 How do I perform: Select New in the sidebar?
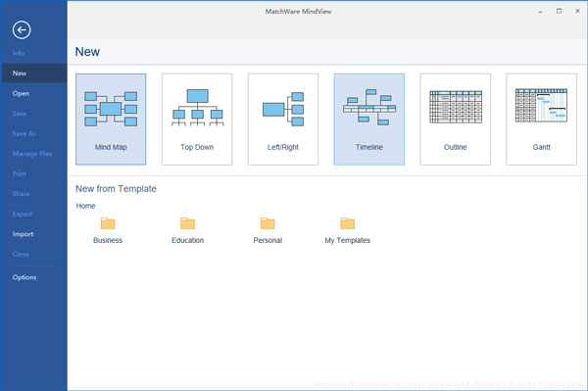[33, 73]
